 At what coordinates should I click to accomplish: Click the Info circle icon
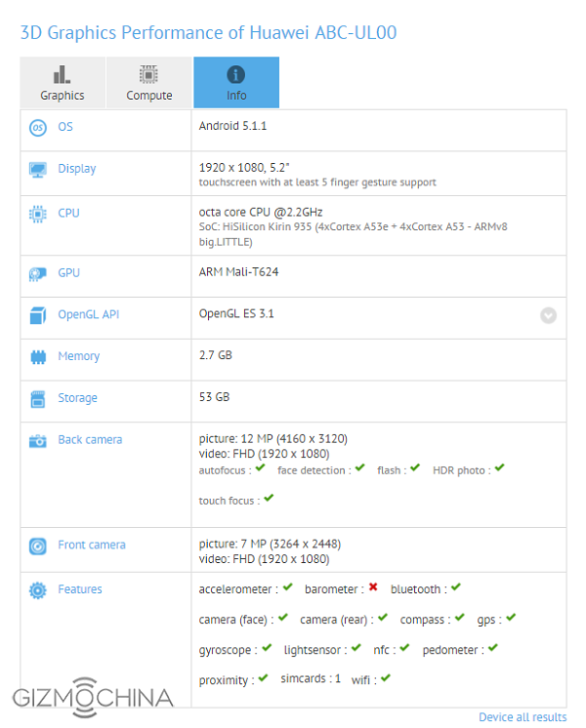(236, 75)
